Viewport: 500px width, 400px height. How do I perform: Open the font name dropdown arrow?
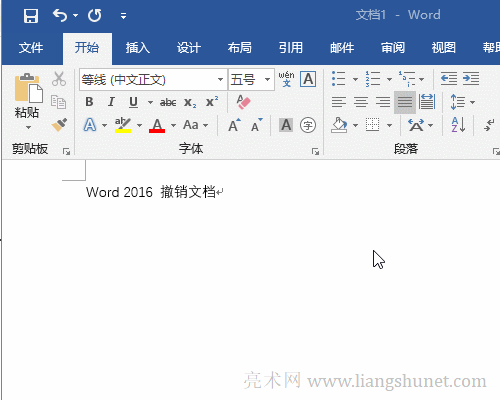pyautogui.click(x=220, y=80)
